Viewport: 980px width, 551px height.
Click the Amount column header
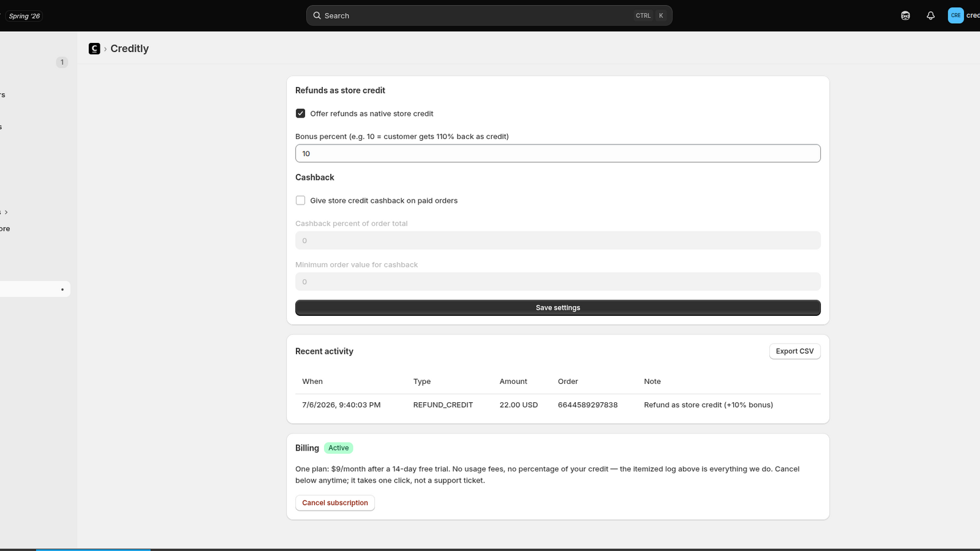click(513, 381)
